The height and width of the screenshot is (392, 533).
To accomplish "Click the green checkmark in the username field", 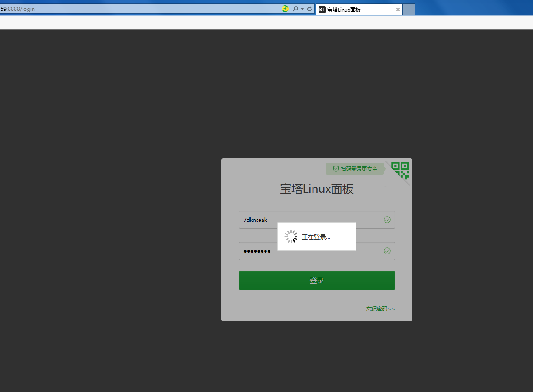I will click(387, 220).
